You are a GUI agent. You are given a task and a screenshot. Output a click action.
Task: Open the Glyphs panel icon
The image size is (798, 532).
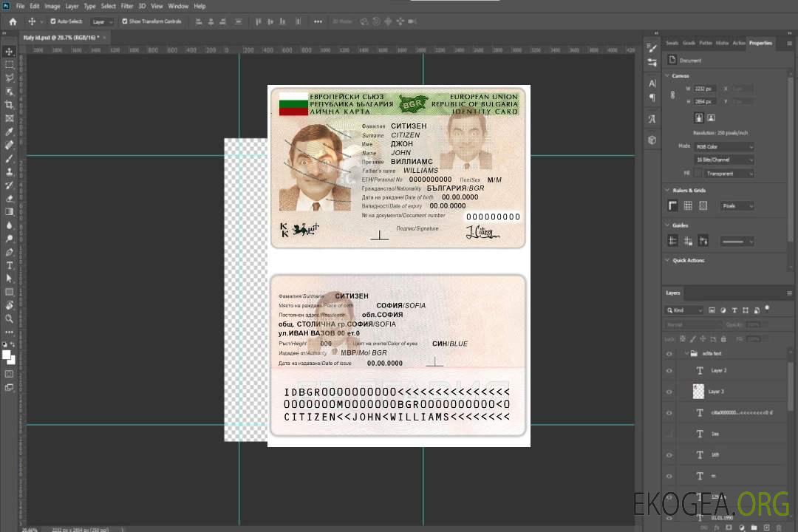(652, 119)
